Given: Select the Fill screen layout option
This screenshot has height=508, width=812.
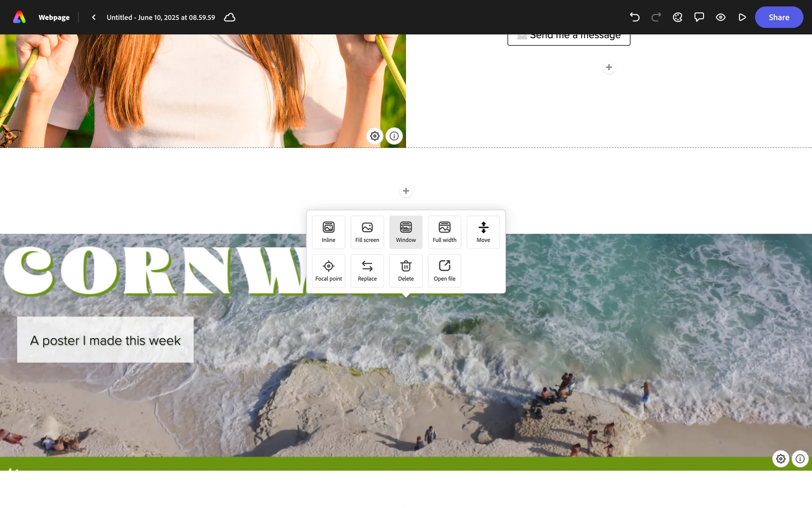Looking at the screenshot, I should tap(367, 232).
